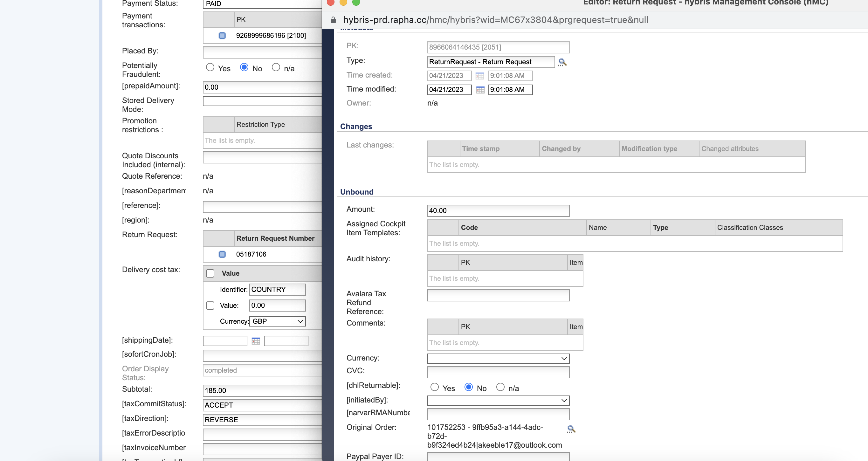Select Yes for Potentially Fraudulent
The width and height of the screenshot is (868, 461).
tap(210, 67)
